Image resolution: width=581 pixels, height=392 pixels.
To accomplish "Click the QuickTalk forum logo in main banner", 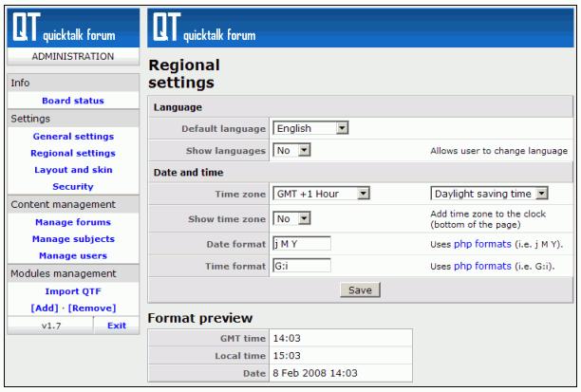I will point(204,28).
